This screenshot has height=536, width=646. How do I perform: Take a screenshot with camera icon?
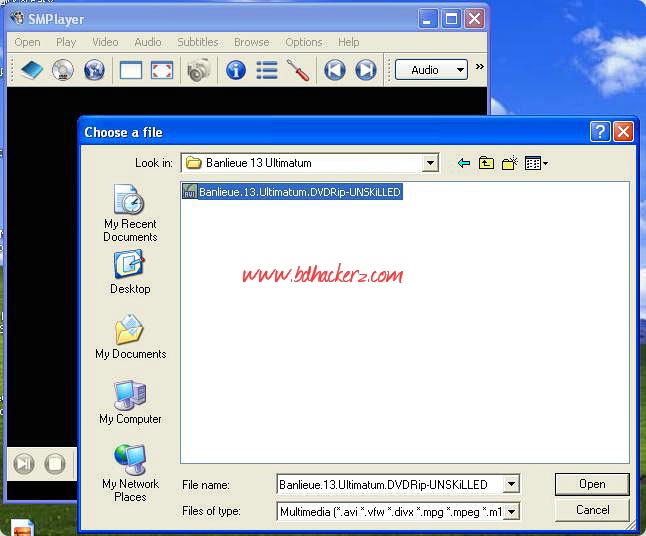pos(199,70)
